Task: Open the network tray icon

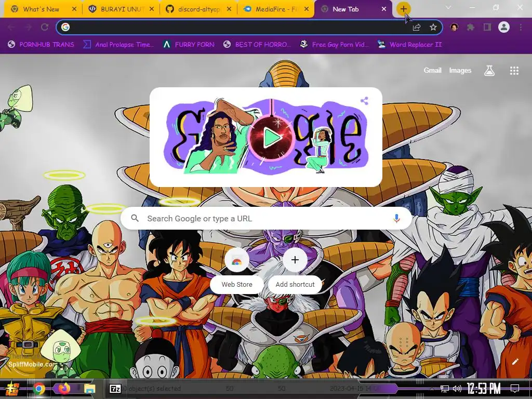Action: click(x=445, y=389)
